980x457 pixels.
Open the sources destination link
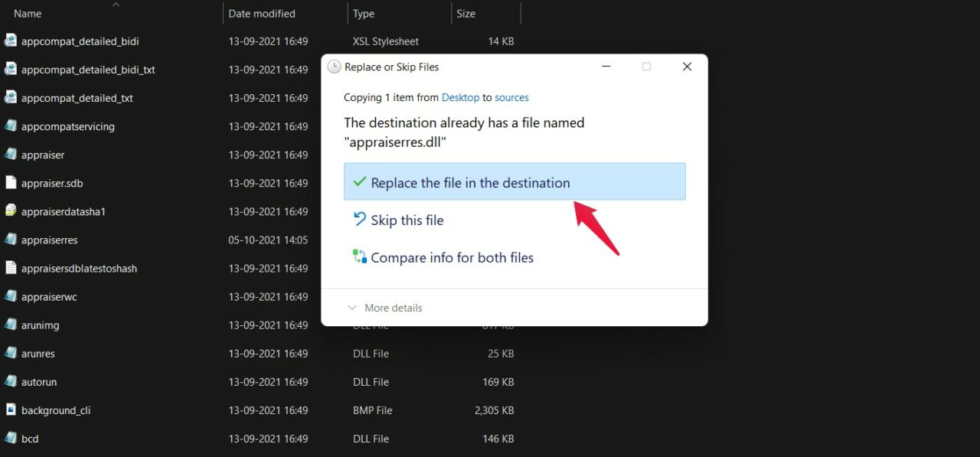coord(511,97)
